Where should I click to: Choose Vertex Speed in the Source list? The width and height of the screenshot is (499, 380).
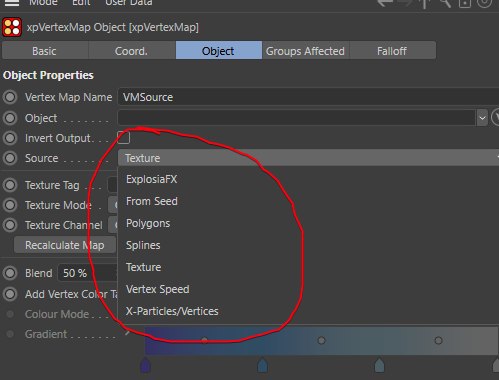(157, 289)
